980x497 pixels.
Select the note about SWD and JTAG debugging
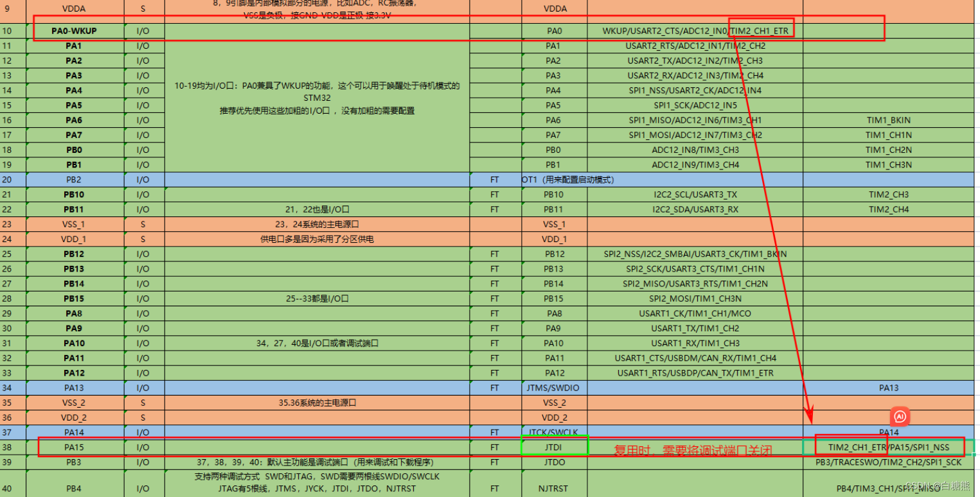coord(317,482)
